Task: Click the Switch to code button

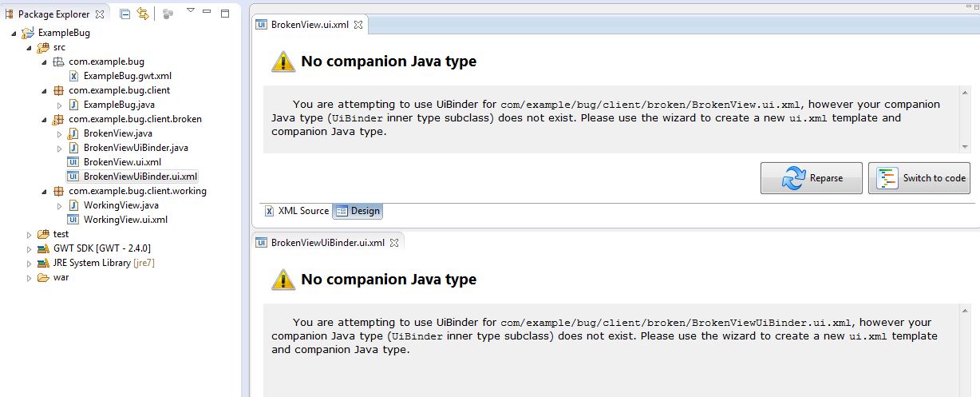Action: click(x=919, y=178)
